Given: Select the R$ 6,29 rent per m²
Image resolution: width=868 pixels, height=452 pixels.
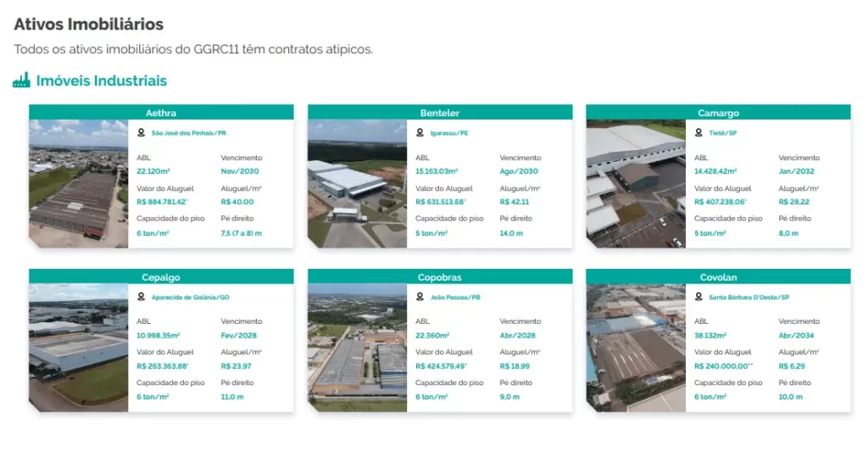Looking at the screenshot, I should [792, 366].
